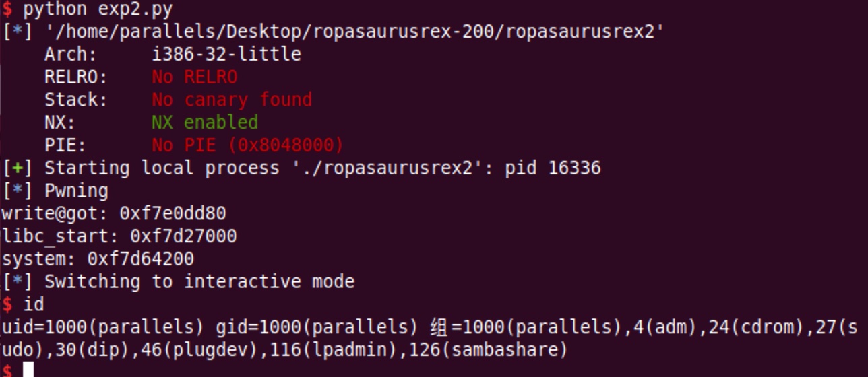Click the 'Starting local process' line
The image size is (868, 377).
(x=301, y=168)
